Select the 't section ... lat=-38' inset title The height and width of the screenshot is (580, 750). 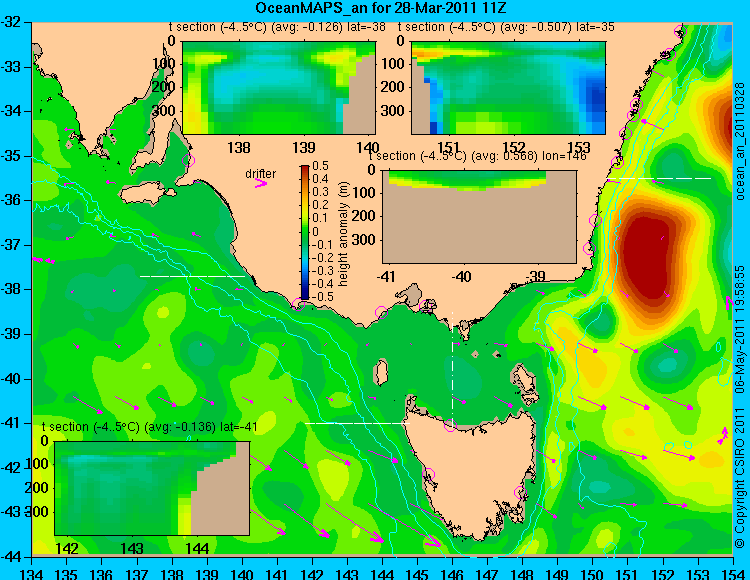277,27
